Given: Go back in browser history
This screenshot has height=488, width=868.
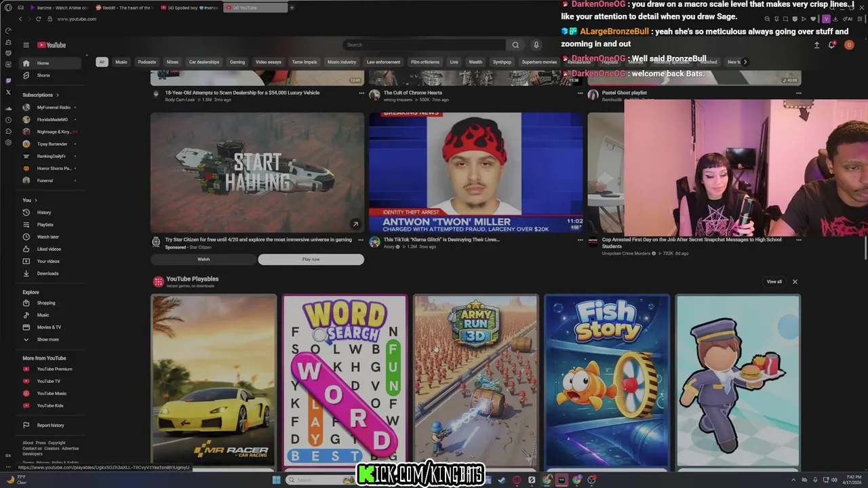Looking at the screenshot, I should coord(20,19).
